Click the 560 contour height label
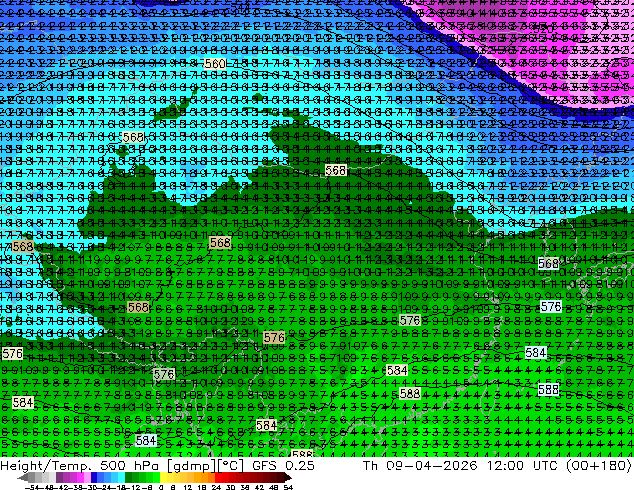The image size is (634, 490). [x=215, y=64]
